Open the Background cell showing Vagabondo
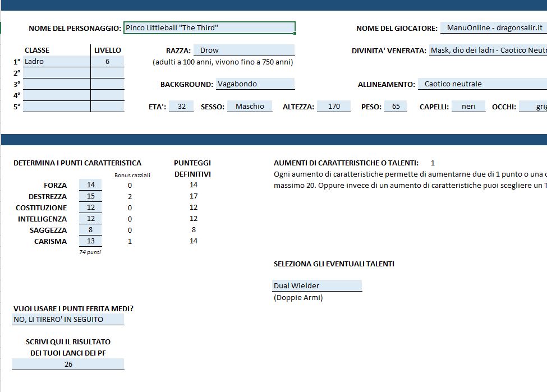 pyautogui.click(x=255, y=84)
